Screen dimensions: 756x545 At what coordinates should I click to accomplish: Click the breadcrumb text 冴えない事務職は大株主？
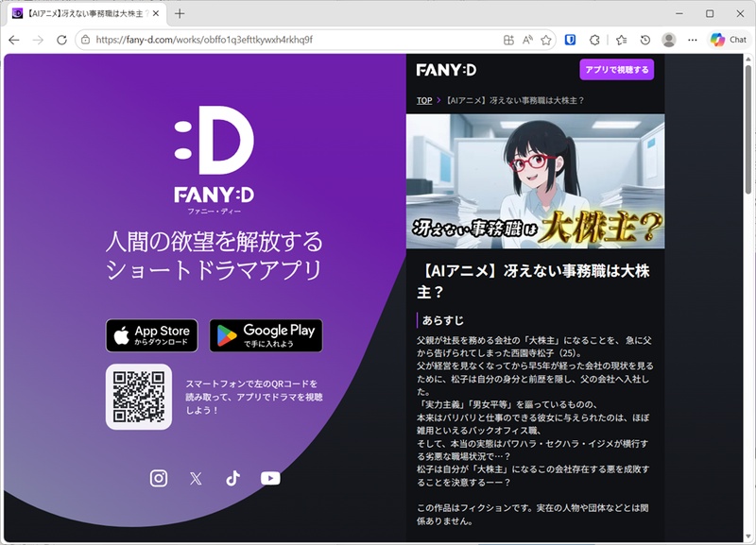click(x=513, y=100)
